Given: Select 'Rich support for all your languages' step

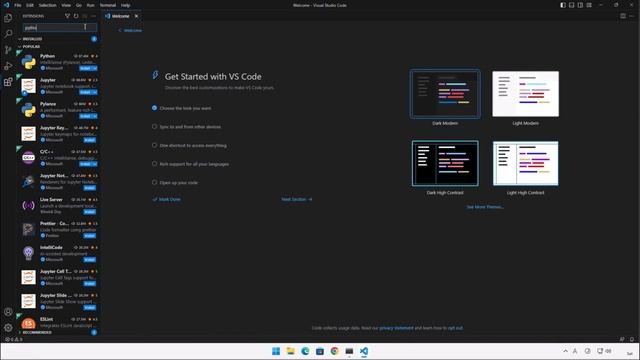Looking at the screenshot, I should click(190, 164).
